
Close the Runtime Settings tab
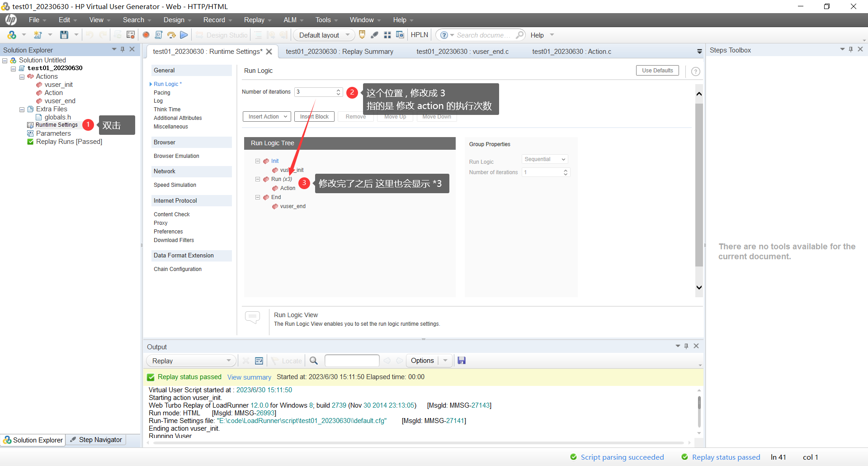coord(269,52)
